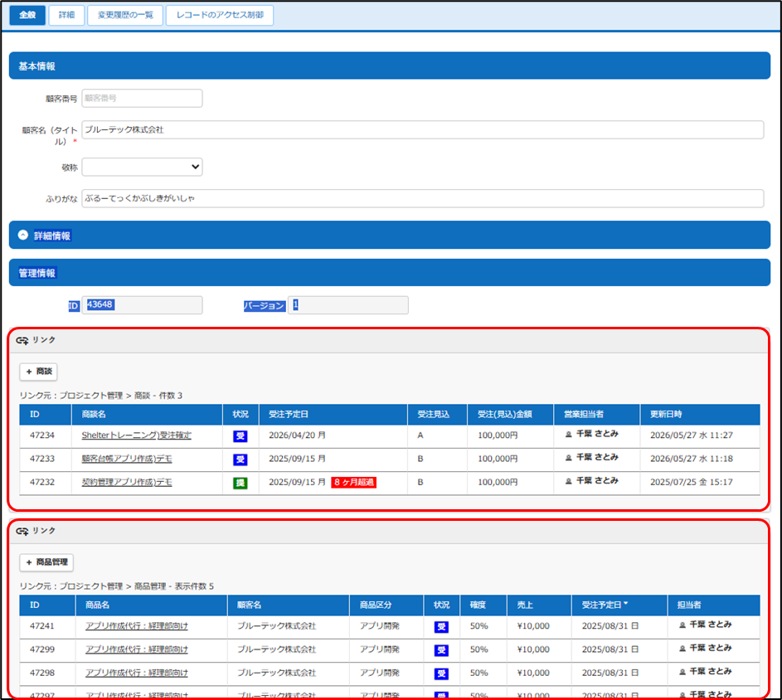Viewport: 782px width, 700px height.
Task: Click the ID field showing 43648
Action: [142, 305]
